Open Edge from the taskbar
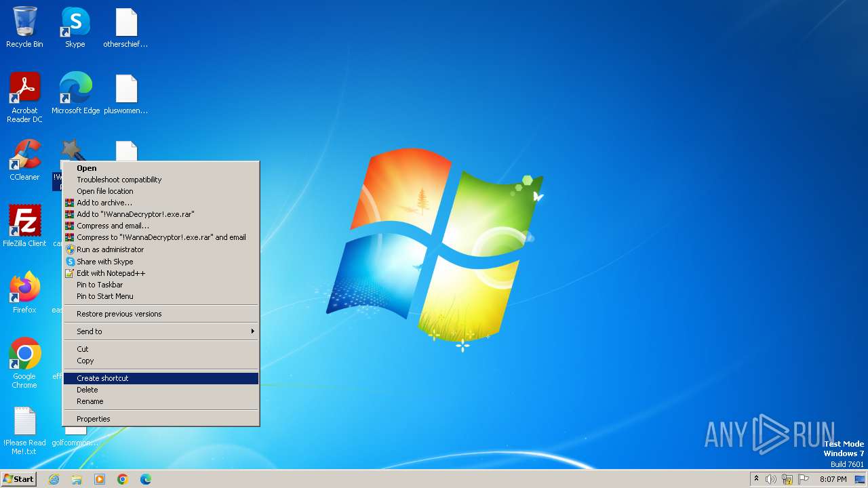Screen dimensions: 868x488 tap(146, 479)
